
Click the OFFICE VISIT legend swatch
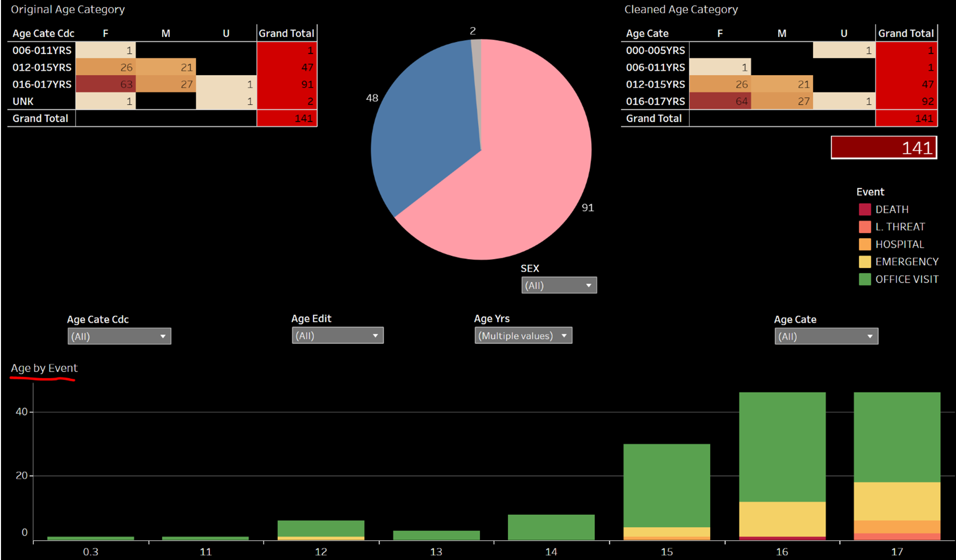(865, 279)
